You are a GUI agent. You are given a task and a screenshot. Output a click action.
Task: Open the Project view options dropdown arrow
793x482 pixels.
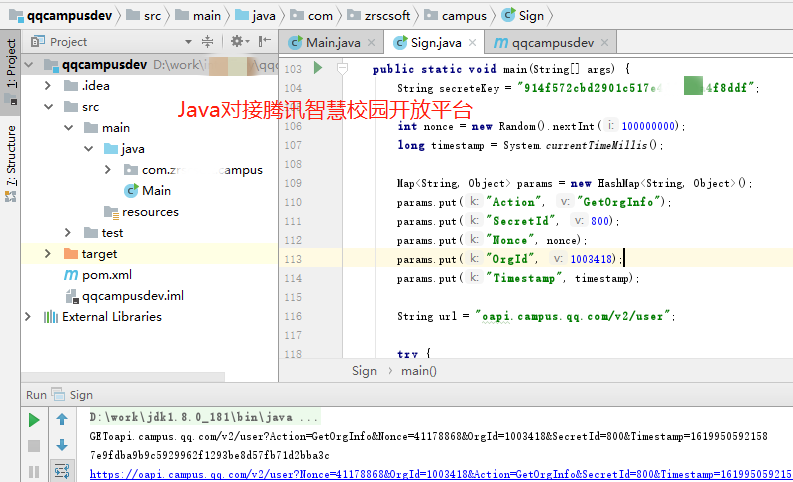pyautogui.click(x=188, y=42)
